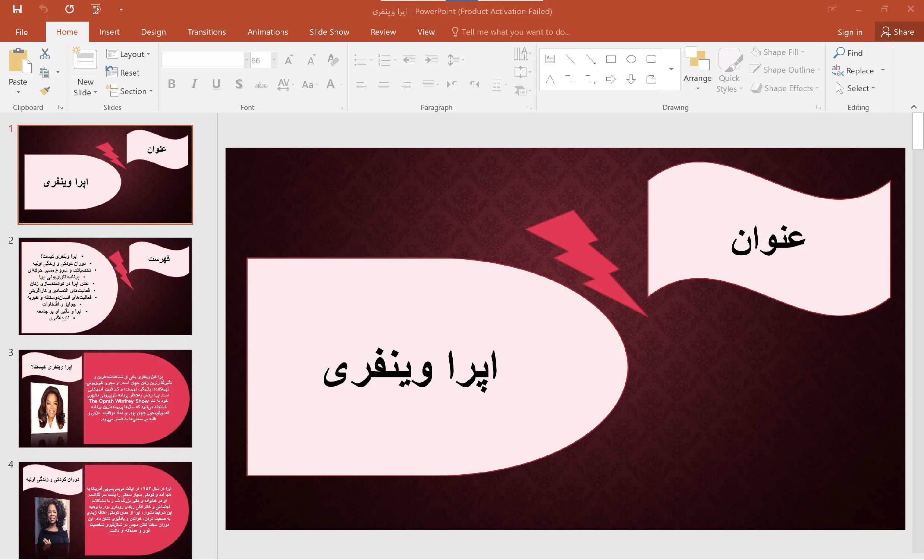924x560 pixels.
Task: Open the Select dropdown in Editing
Action: (855, 88)
